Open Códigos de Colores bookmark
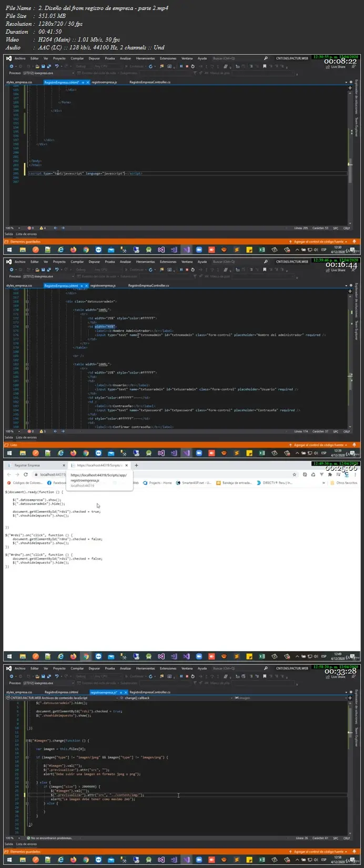The image size is (364, 868). (25, 482)
